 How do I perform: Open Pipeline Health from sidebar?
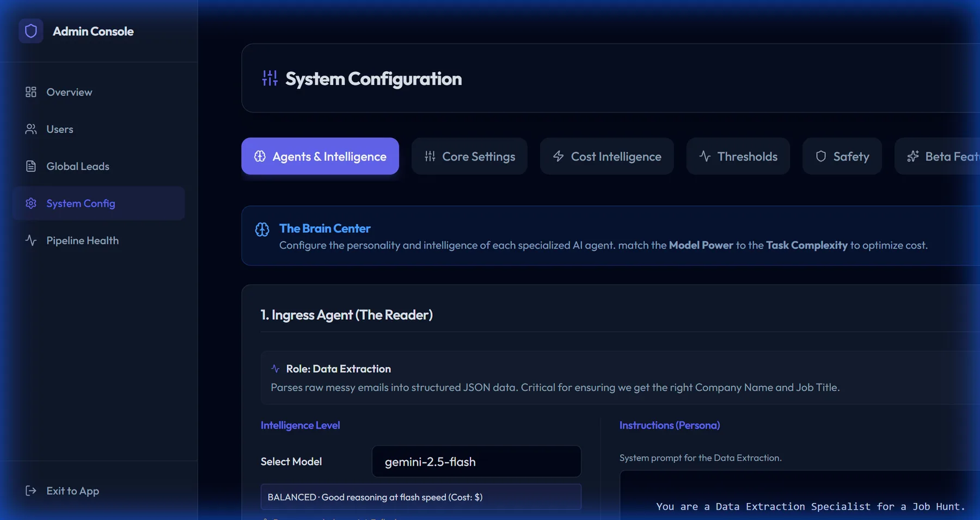click(99, 240)
